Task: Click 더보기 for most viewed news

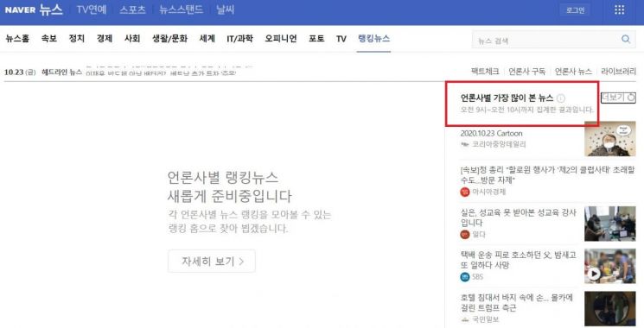Action: tap(612, 98)
